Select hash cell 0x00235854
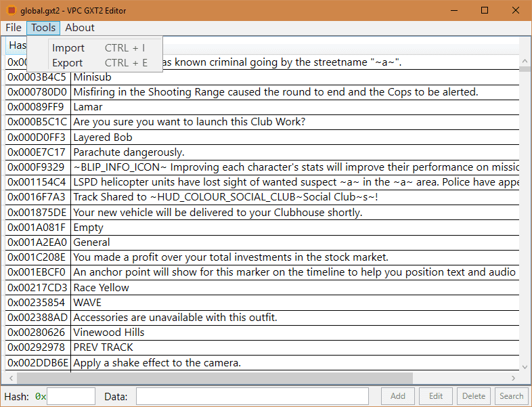 38,303
